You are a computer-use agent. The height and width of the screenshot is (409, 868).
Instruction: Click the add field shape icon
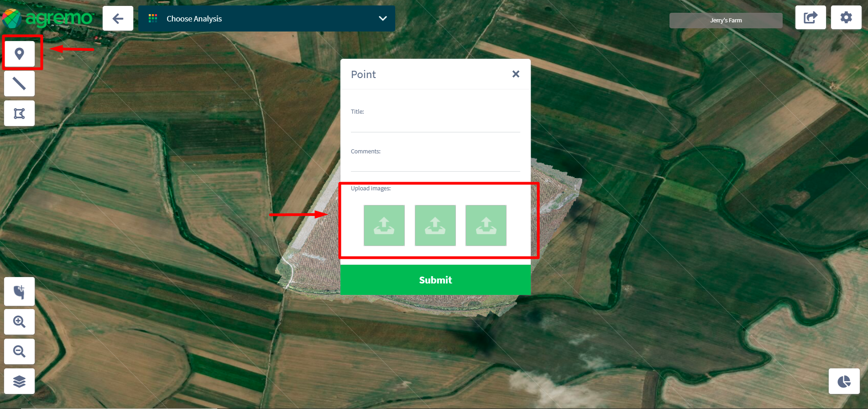[19, 292]
